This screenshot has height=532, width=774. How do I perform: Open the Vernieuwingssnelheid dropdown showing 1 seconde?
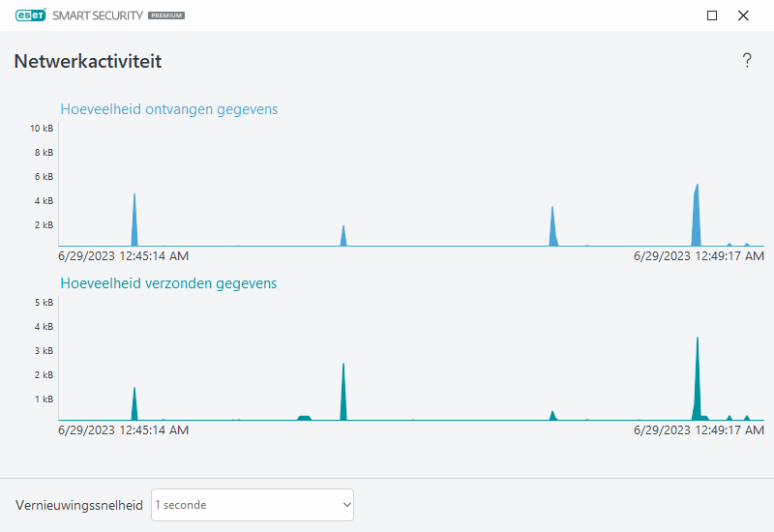253,505
